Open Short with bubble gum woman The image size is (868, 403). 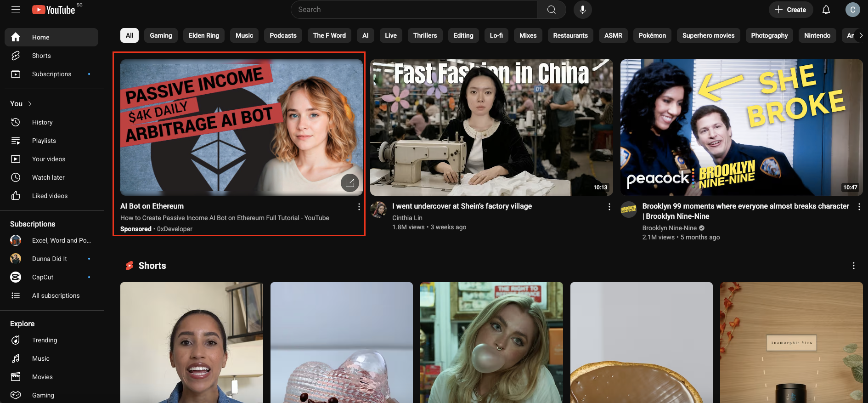coord(491,342)
